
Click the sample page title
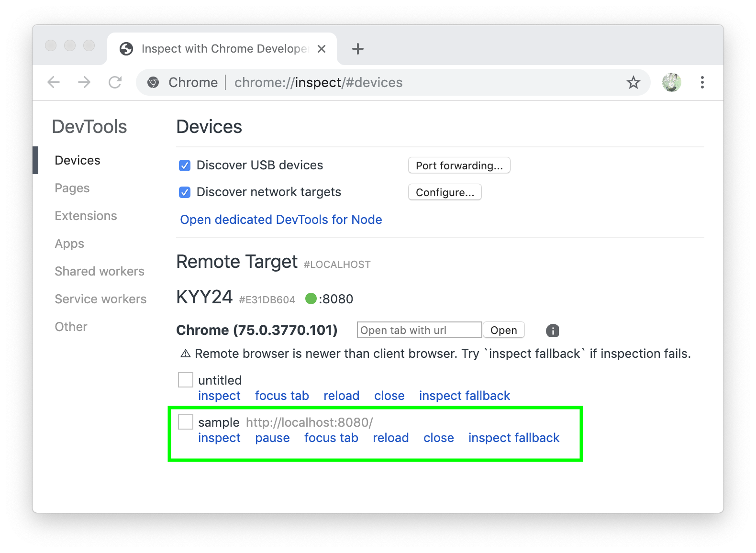click(219, 422)
